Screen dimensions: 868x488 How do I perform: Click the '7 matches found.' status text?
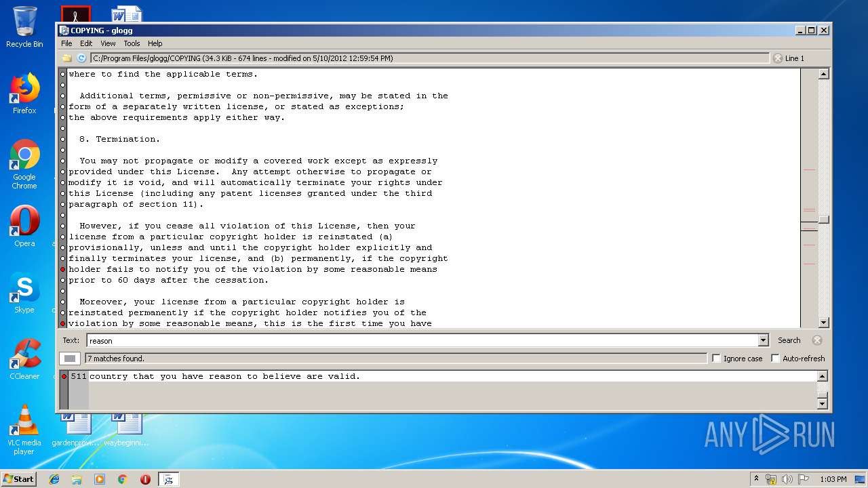[x=115, y=359]
